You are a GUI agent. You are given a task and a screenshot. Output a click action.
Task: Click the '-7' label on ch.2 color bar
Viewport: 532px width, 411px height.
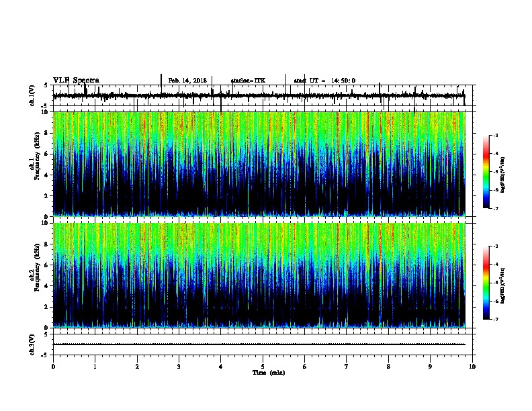[x=496, y=320]
